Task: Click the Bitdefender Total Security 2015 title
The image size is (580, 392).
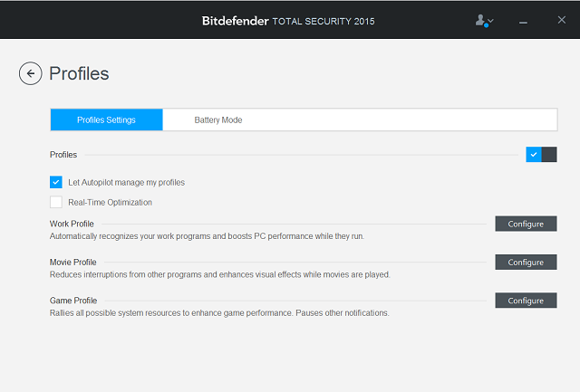Action: 288,21
